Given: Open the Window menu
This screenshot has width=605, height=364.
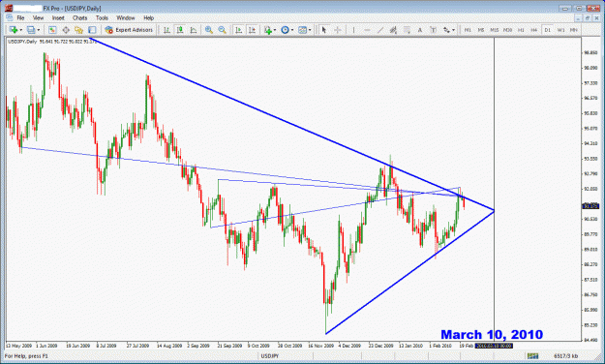Looking at the screenshot, I should [126, 17].
